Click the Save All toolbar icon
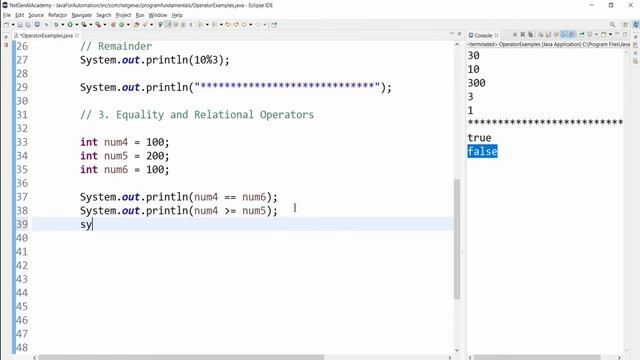 pyautogui.click(x=28, y=24)
